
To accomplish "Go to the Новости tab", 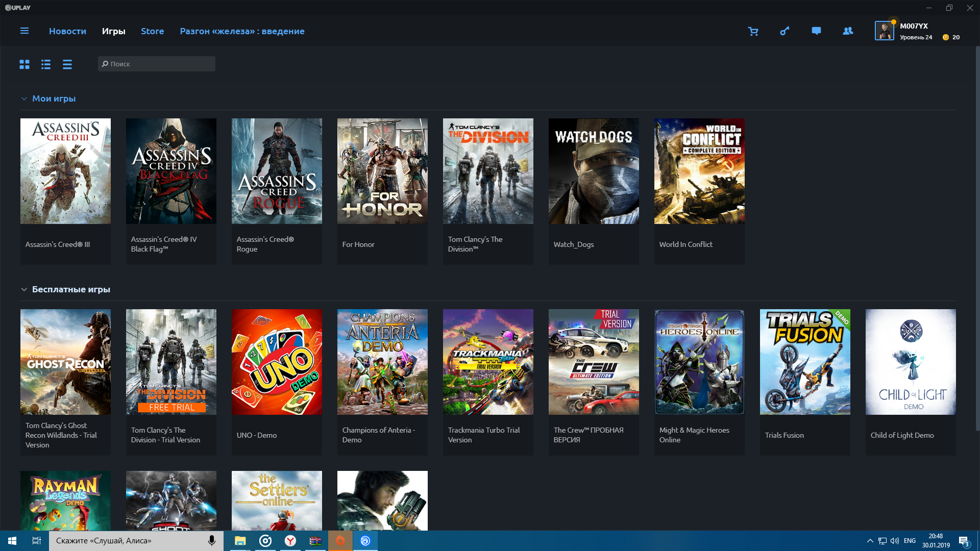I will 67,31.
